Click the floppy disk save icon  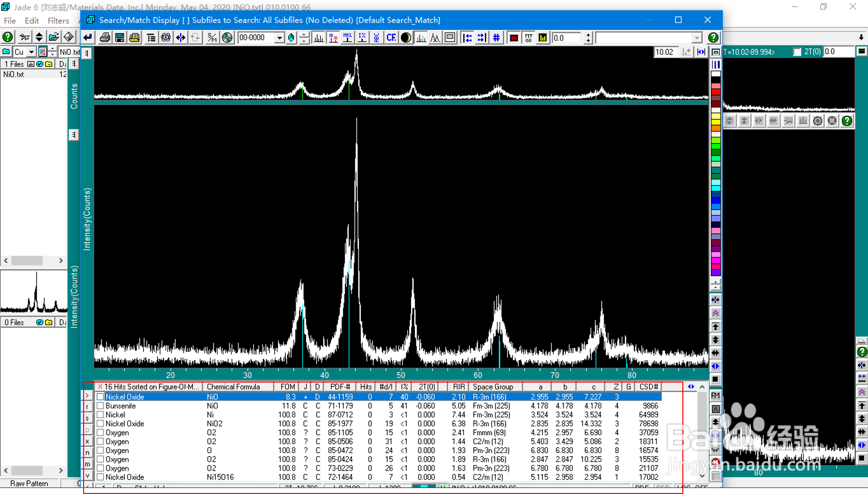(119, 38)
